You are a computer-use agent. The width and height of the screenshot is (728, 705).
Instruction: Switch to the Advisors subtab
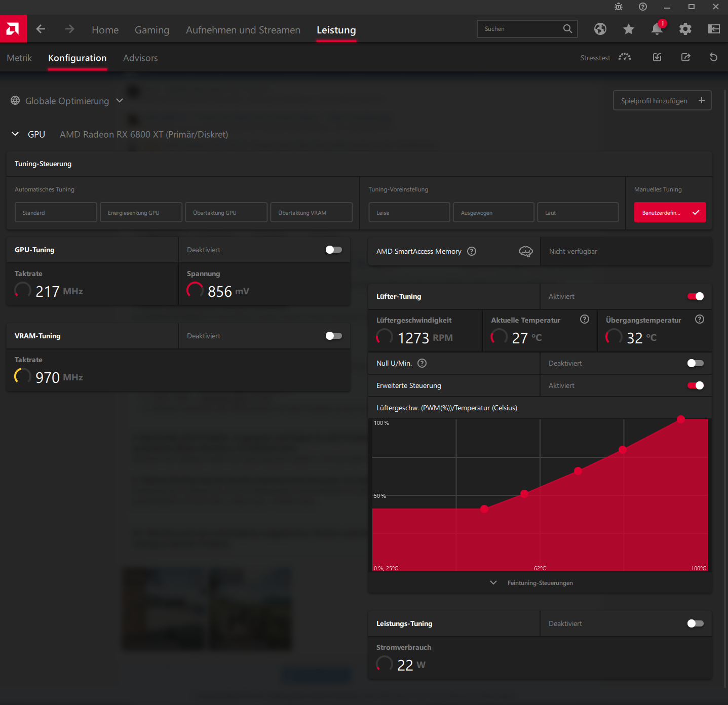(140, 58)
